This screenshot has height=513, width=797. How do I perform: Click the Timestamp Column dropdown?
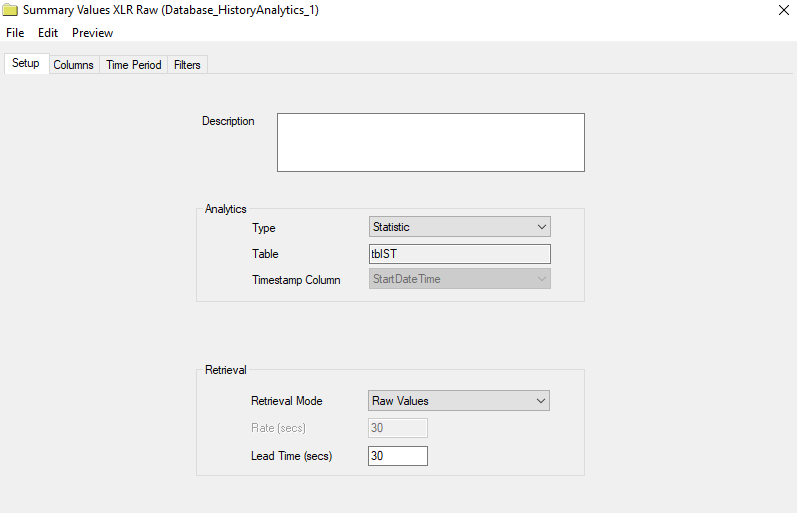click(459, 279)
